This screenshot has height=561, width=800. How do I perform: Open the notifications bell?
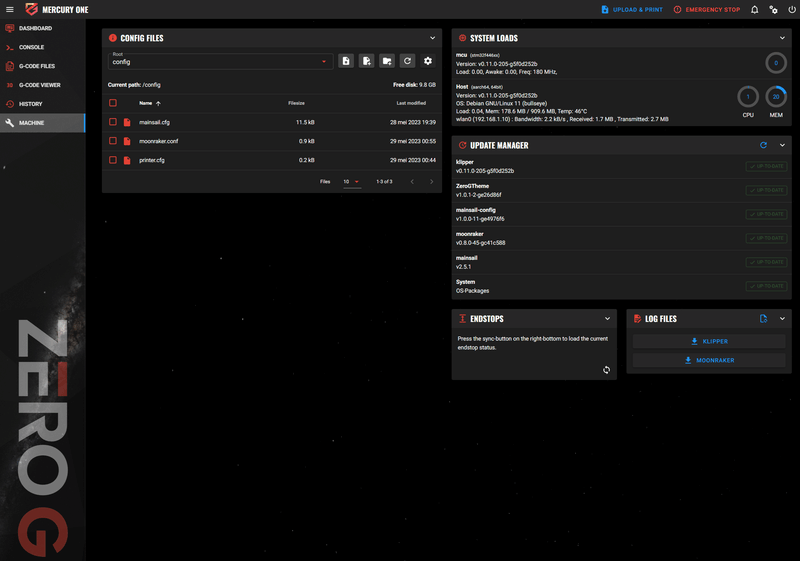(x=755, y=10)
